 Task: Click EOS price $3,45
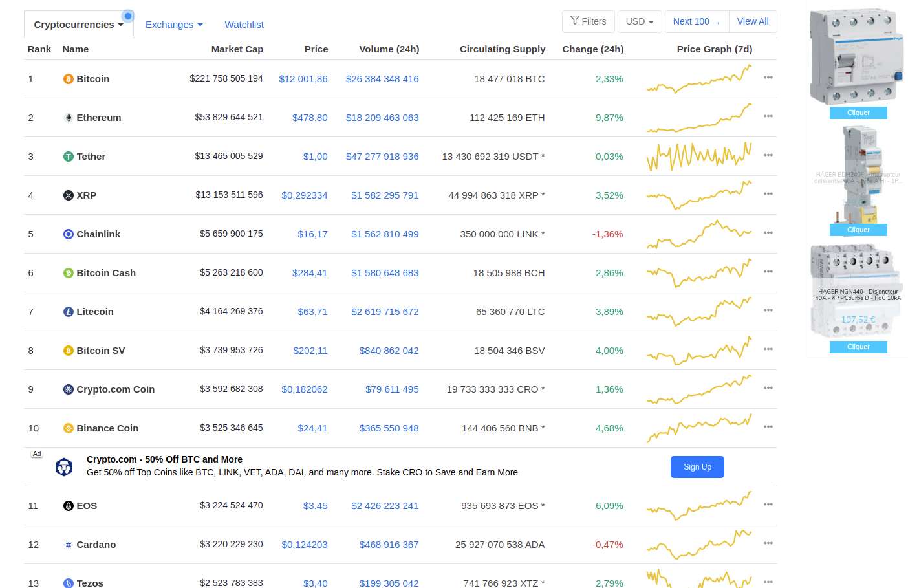(316, 506)
